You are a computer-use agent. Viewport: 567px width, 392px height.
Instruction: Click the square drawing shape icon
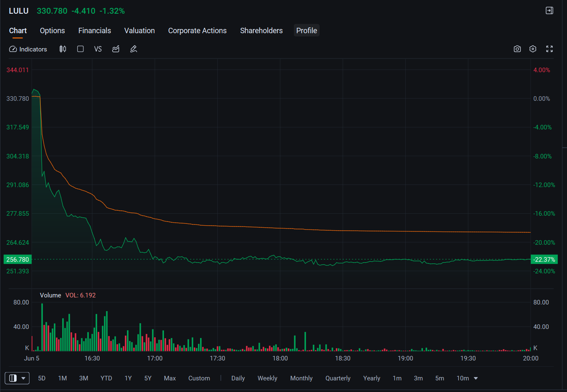81,49
